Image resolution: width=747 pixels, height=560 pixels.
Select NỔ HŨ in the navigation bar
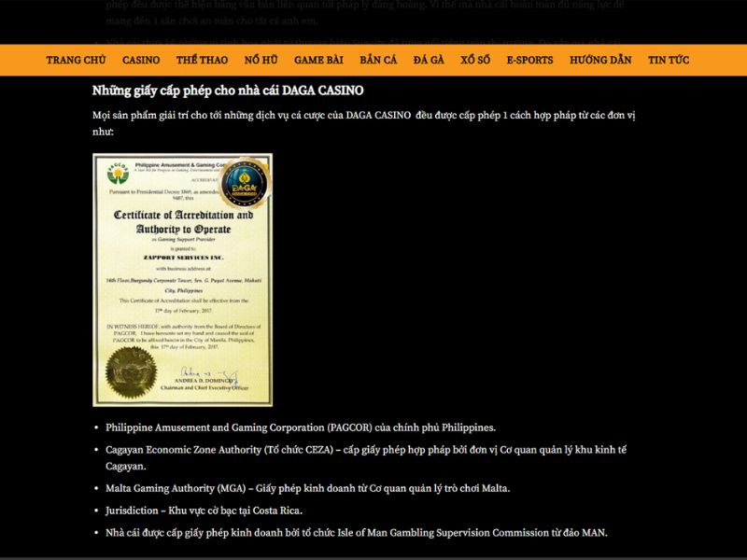click(261, 60)
